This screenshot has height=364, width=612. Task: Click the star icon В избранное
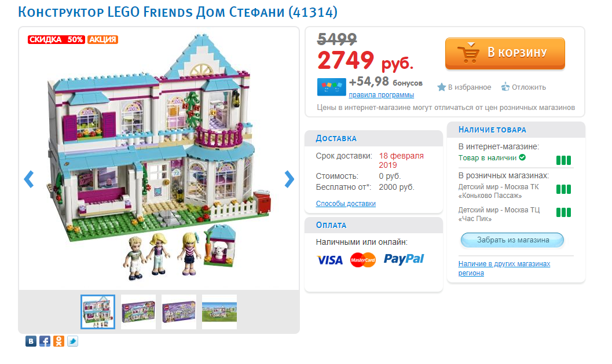(x=441, y=87)
